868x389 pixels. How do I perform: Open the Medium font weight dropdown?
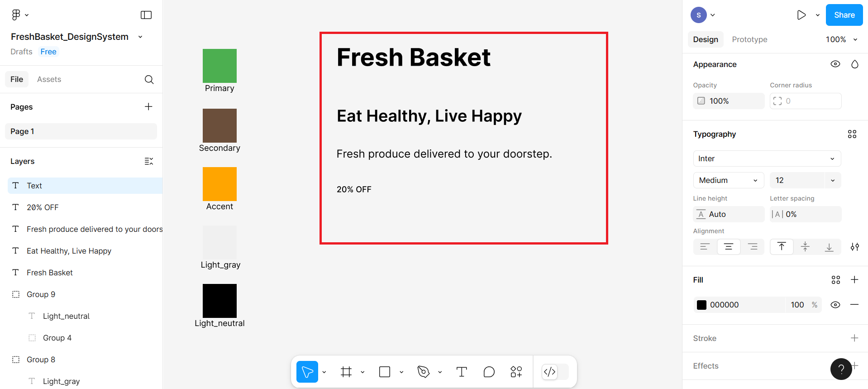tap(728, 180)
